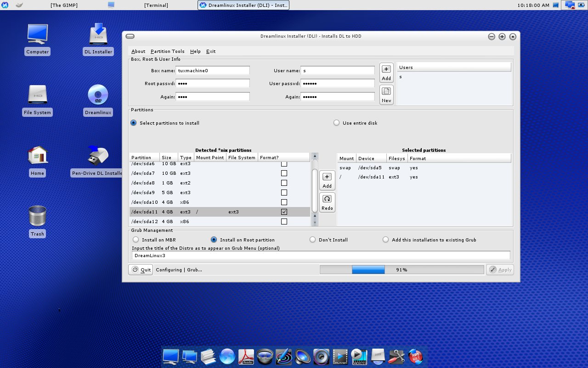Click the Grub menu title field 'DreamLinux3'
The height and width of the screenshot is (368, 588).
(x=321, y=255)
